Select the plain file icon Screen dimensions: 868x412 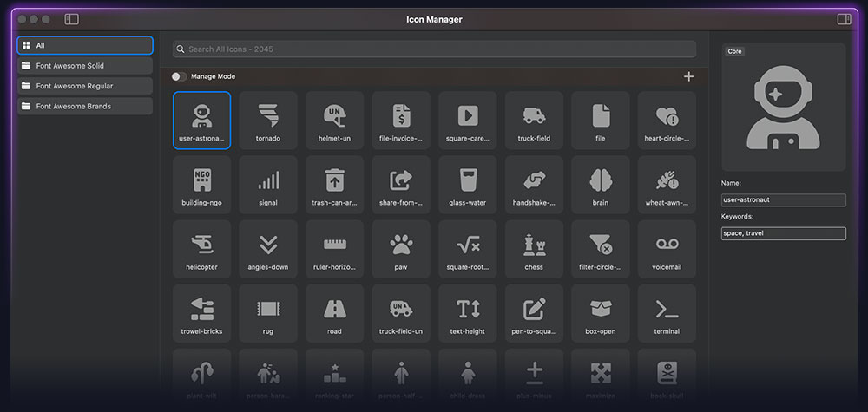click(601, 120)
